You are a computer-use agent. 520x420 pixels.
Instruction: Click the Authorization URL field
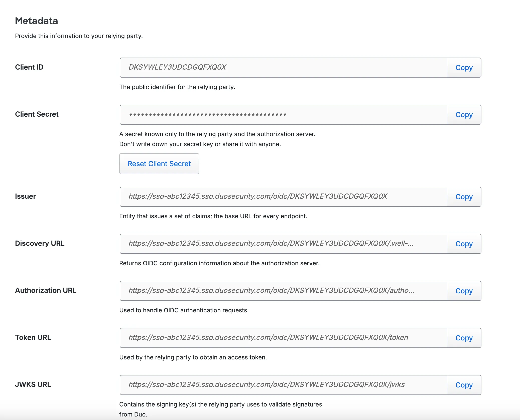pyautogui.click(x=283, y=291)
